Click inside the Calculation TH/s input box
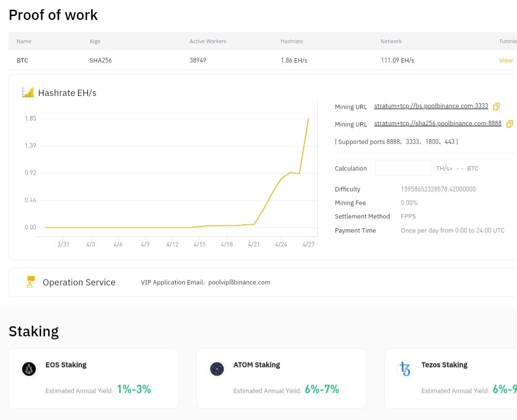The image size is (517, 420). pos(403,168)
